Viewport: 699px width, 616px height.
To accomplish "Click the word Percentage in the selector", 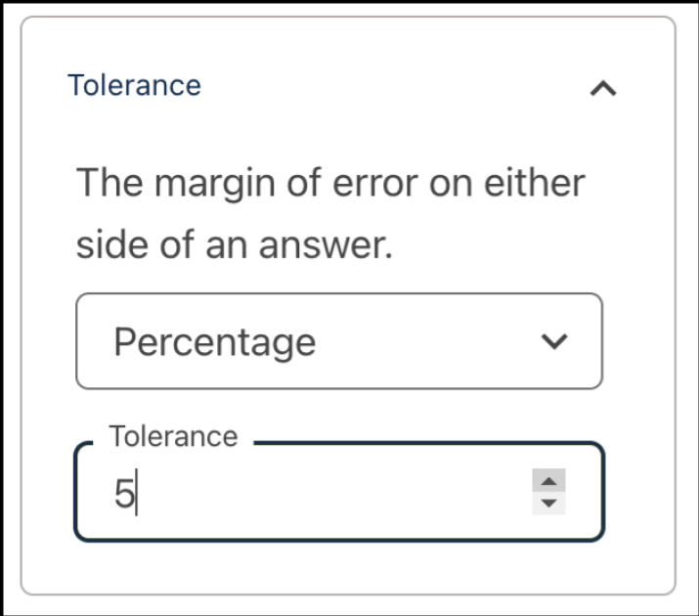I will point(214,342).
